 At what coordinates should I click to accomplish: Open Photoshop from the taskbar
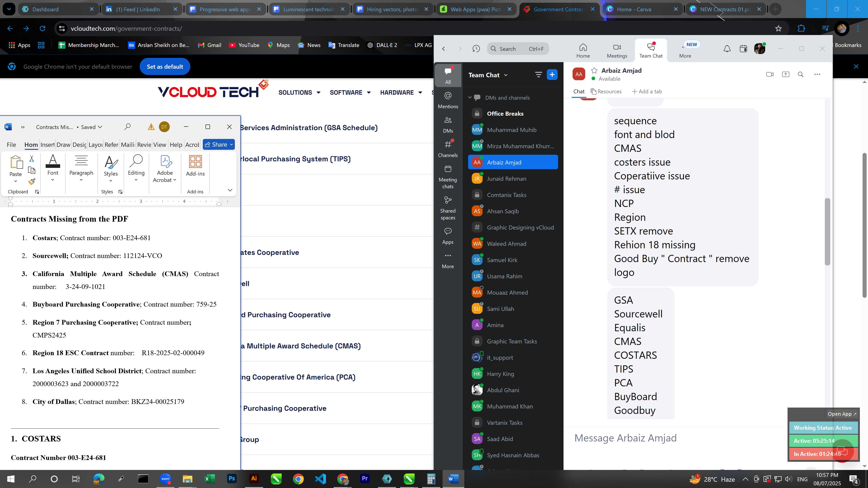232,479
